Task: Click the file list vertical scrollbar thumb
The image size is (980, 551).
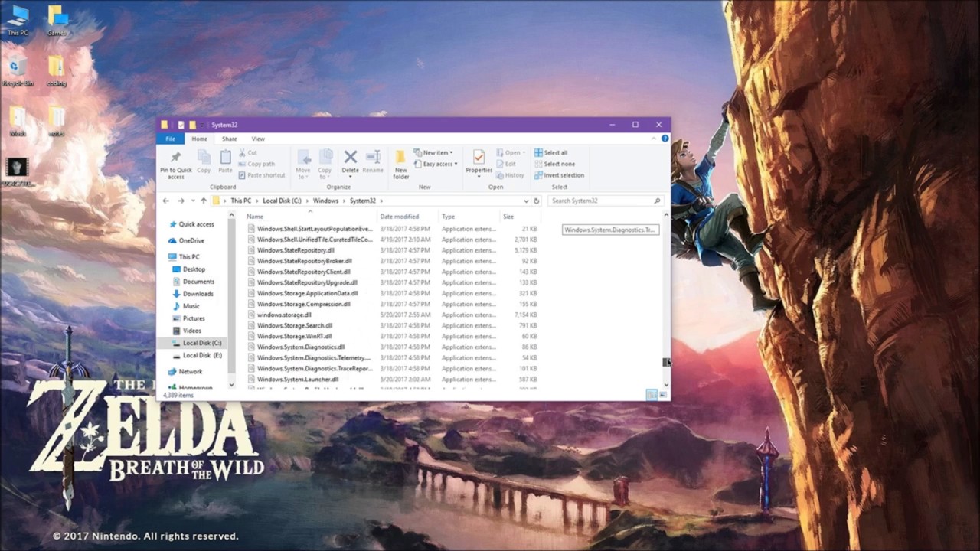Action: [x=666, y=362]
